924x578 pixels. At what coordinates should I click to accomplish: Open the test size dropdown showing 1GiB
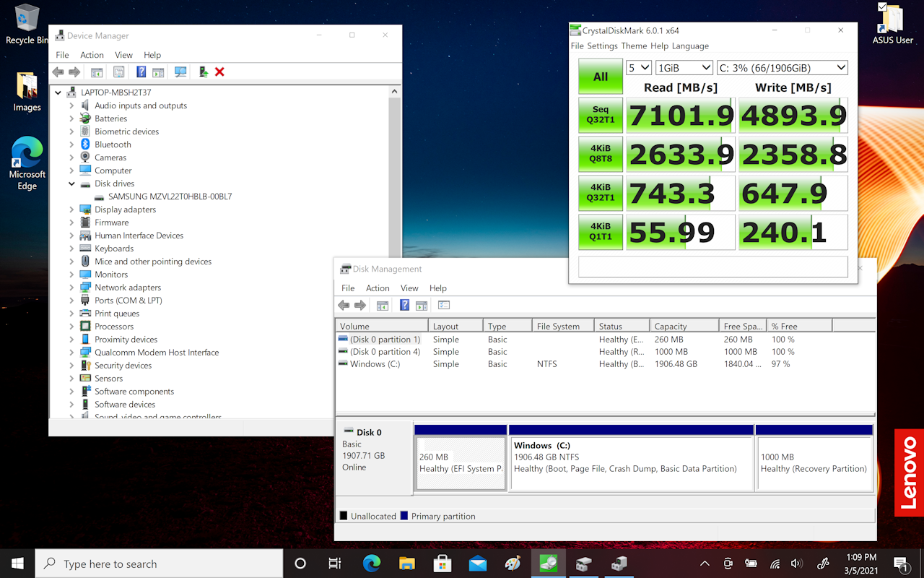tap(684, 68)
